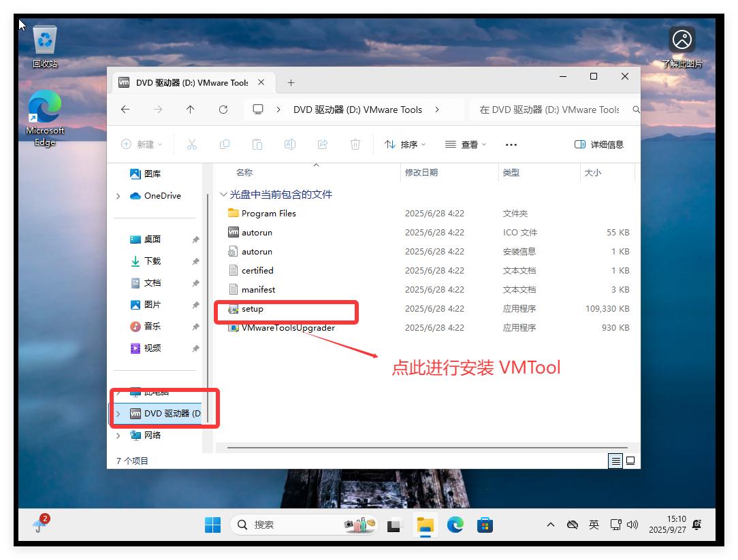Image resolution: width=738 pixels, height=560 pixels.
Task: Open Microsoft Store from the taskbar
Action: (485, 524)
